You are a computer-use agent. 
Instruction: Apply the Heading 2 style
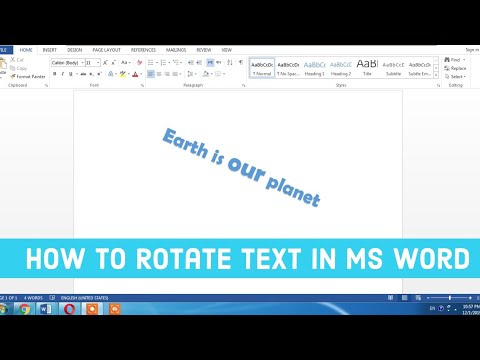(x=341, y=68)
